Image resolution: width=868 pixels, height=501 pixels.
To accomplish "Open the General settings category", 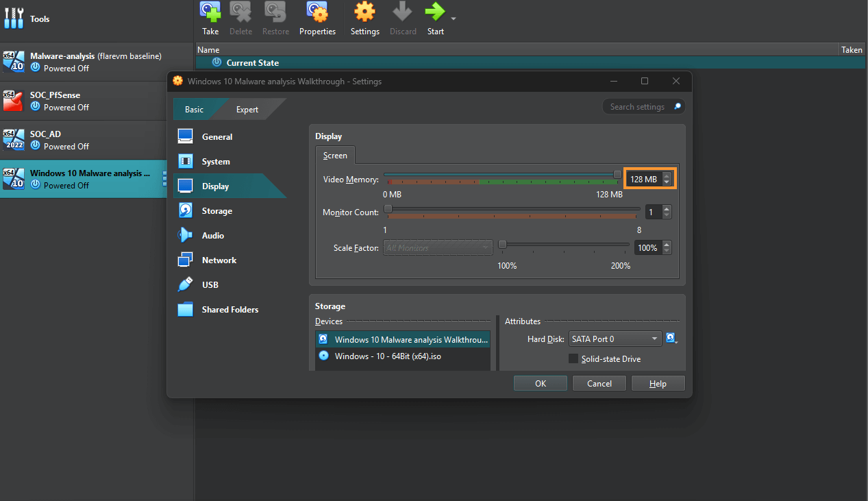I will [230, 137].
